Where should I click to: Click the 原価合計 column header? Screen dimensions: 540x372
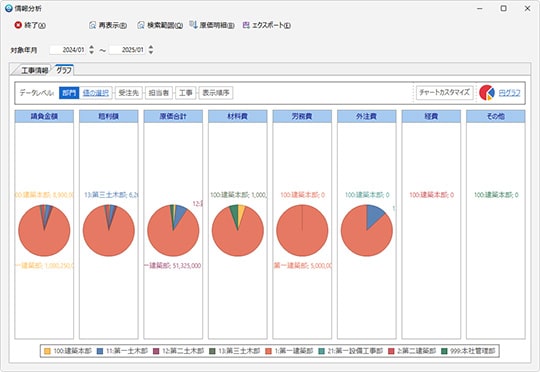click(173, 116)
